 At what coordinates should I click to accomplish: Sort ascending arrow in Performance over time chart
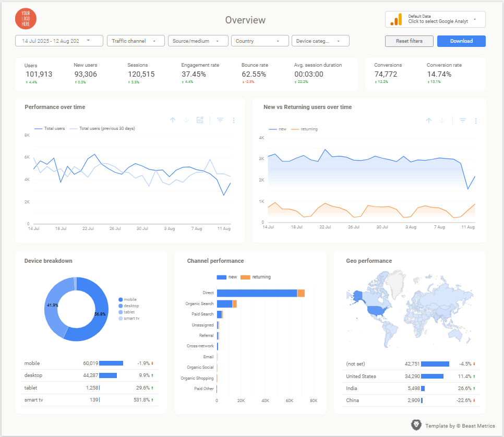click(173, 120)
